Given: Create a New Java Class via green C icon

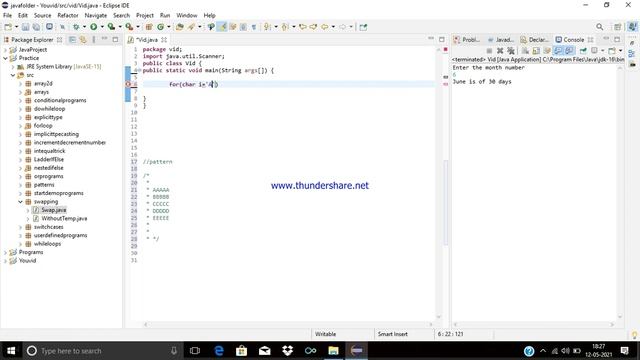Looking at the screenshot, I should click(160, 27).
